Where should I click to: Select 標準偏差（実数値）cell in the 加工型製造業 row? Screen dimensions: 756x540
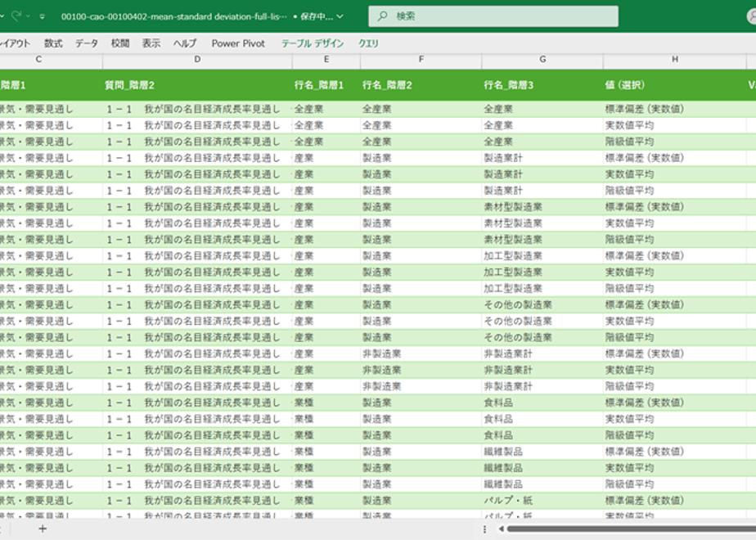click(674, 256)
